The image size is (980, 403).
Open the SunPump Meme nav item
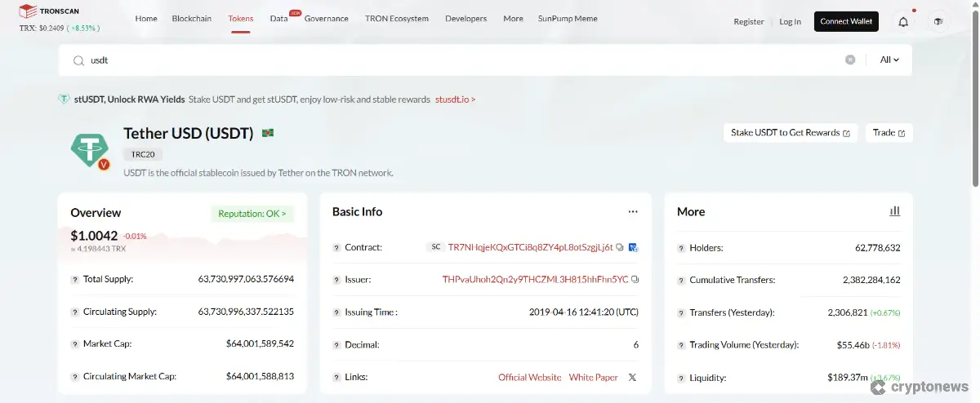click(x=568, y=19)
